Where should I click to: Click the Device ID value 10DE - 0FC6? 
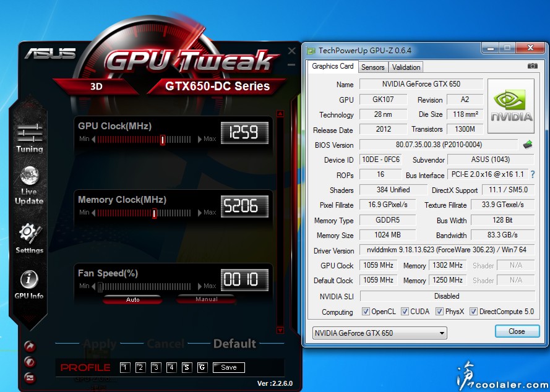click(380, 160)
